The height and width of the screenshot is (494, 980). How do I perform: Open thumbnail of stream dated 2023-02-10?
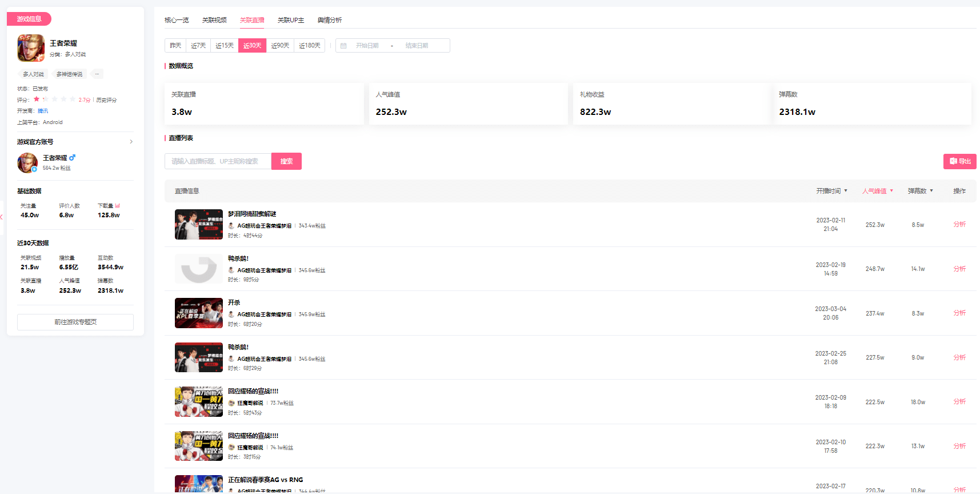[199, 446]
